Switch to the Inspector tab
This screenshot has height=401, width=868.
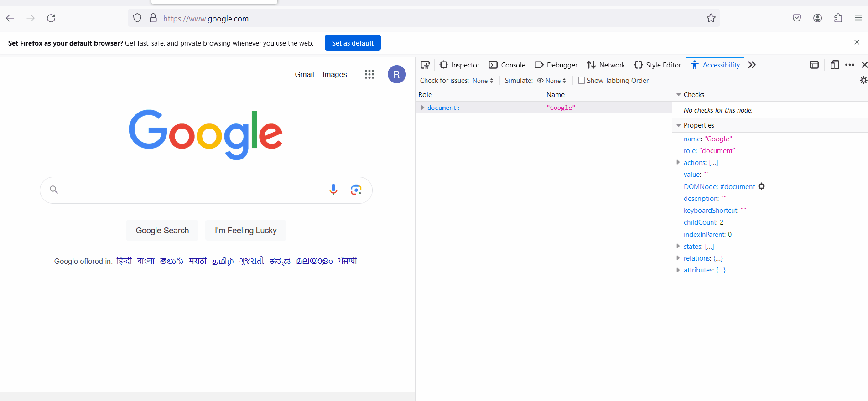tap(459, 65)
